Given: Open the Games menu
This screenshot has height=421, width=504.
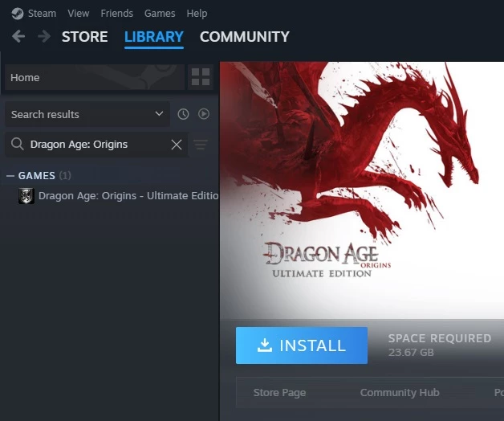Looking at the screenshot, I should [160, 14].
